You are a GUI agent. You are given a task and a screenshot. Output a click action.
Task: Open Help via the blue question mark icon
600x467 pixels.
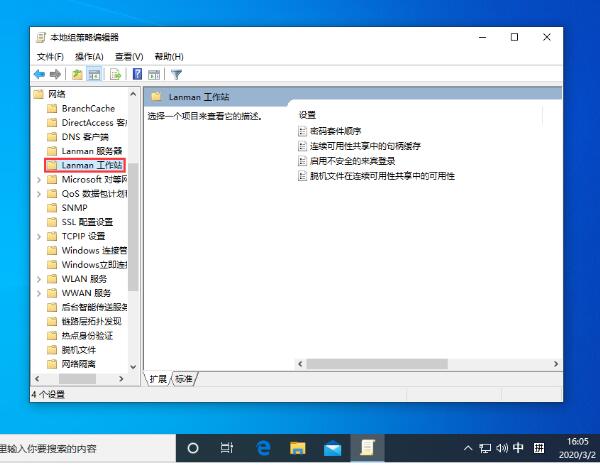[137, 74]
